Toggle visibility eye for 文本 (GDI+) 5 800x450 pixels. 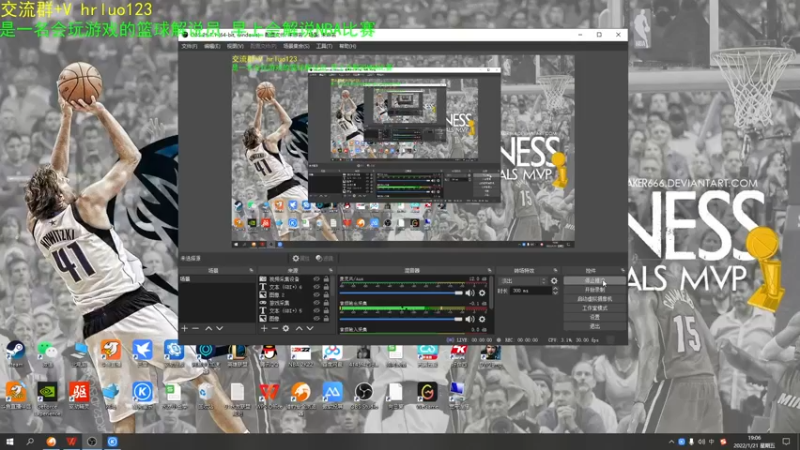coord(316,310)
